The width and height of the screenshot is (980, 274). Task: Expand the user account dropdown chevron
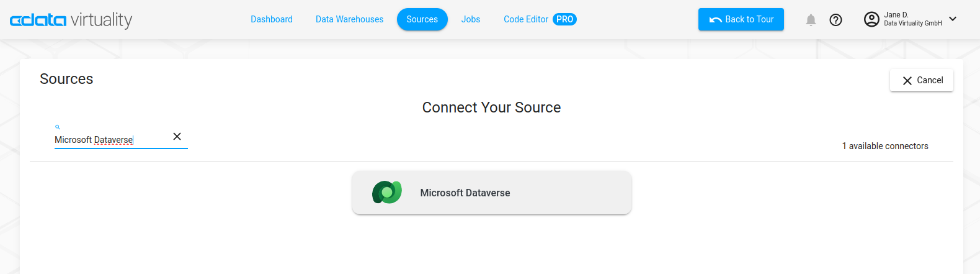click(x=953, y=19)
